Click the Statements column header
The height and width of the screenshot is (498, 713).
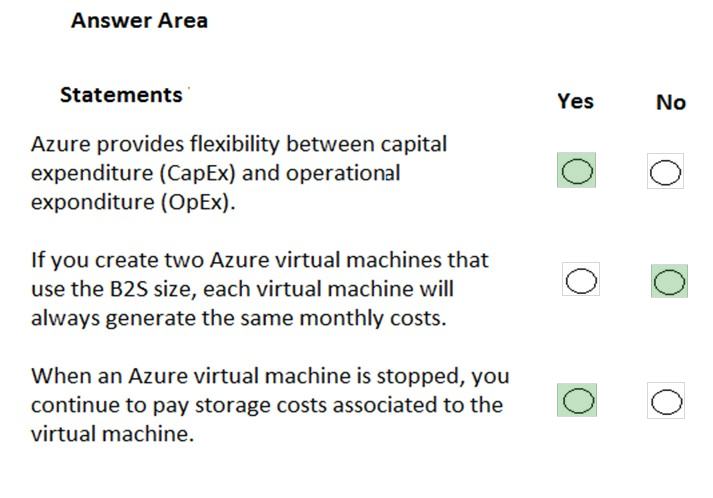[x=121, y=95]
